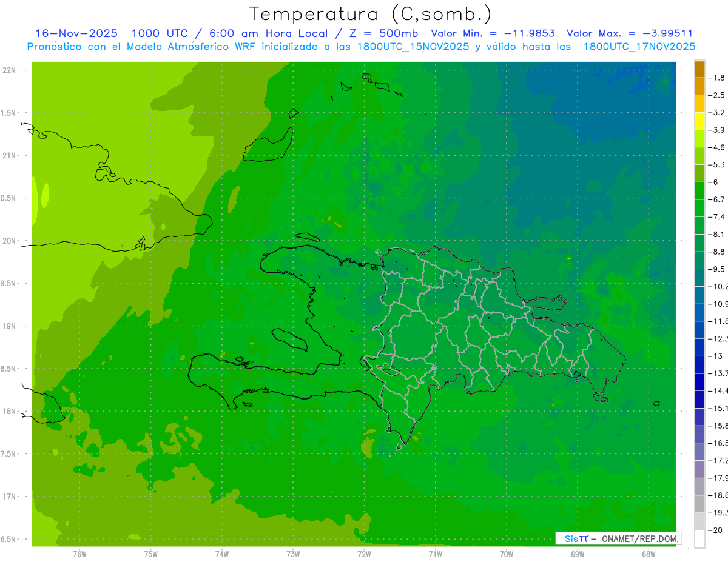Click the '69W' longitude axis label
The width and height of the screenshot is (728, 562).
[578, 554]
